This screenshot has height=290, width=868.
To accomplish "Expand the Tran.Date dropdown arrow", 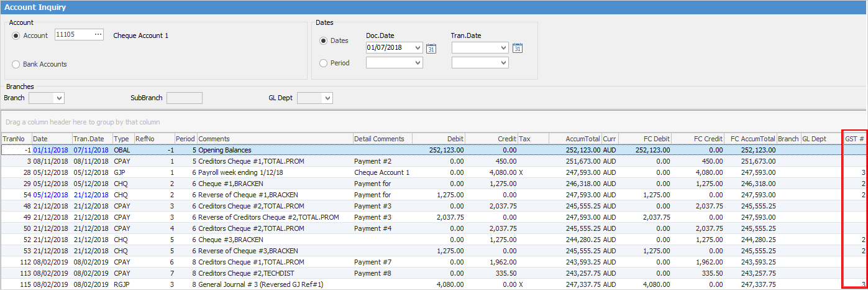I will [503, 48].
